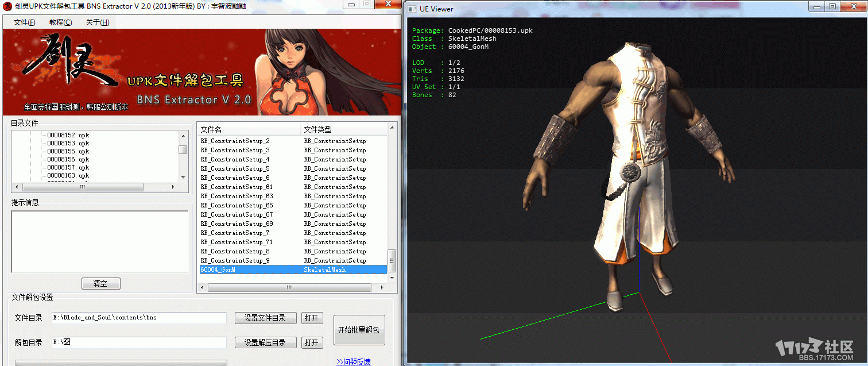
Task: Select RB_ConstraintSetup_63 in the file list
Action: 293,196
